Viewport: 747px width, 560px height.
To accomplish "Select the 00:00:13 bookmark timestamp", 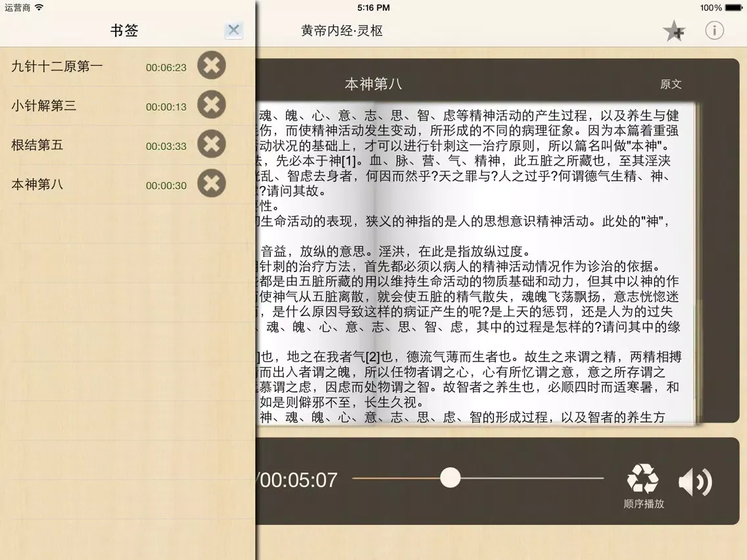I will click(x=166, y=107).
